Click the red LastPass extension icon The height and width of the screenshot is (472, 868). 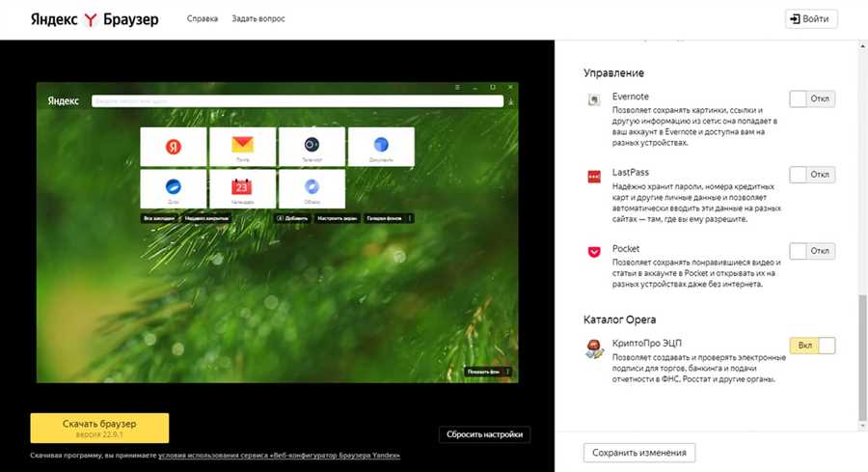pyautogui.click(x=594, y=177)
